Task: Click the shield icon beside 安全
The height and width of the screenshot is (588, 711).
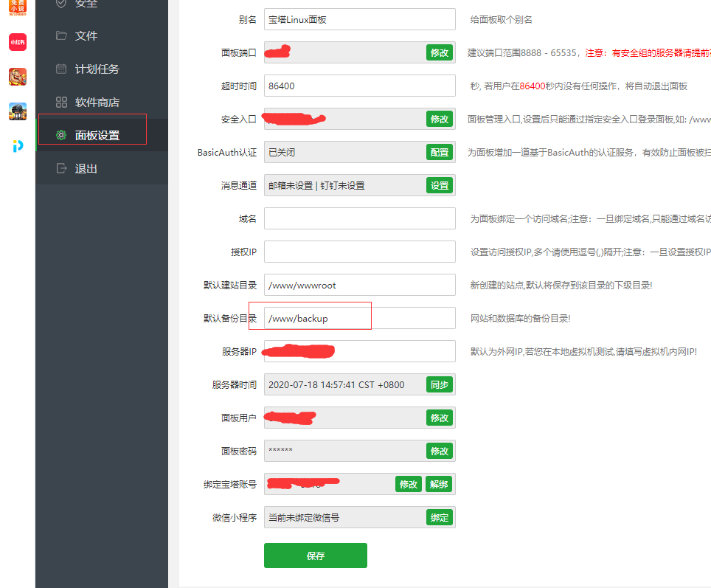Action: [x=61, y=3]
